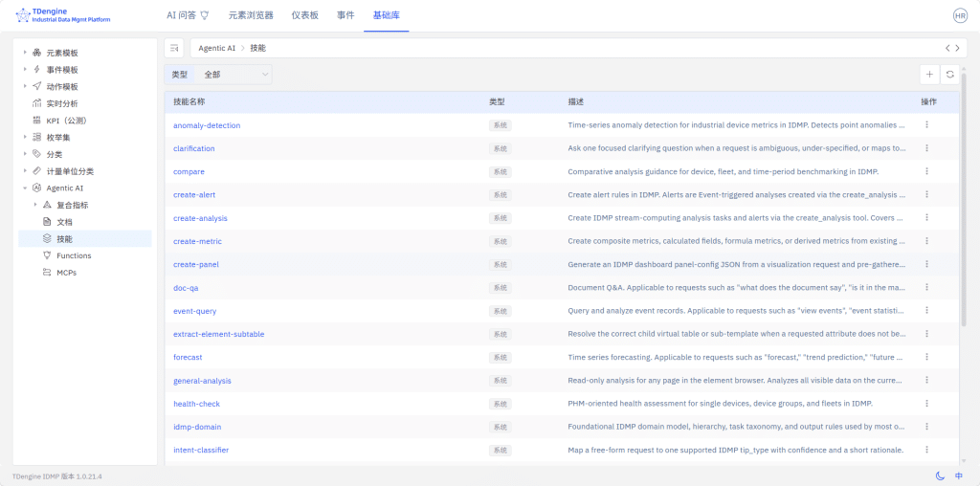The width and height of the screenshot is (980, 486).
Task: Expand the 计量单位分类 tree node
Action: (25, 170)
